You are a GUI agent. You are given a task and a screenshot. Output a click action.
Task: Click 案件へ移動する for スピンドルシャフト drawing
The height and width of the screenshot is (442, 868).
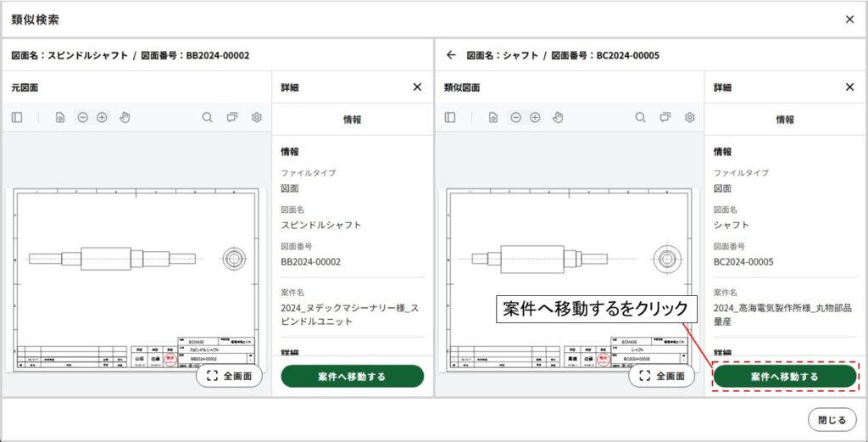pos(352,377)
